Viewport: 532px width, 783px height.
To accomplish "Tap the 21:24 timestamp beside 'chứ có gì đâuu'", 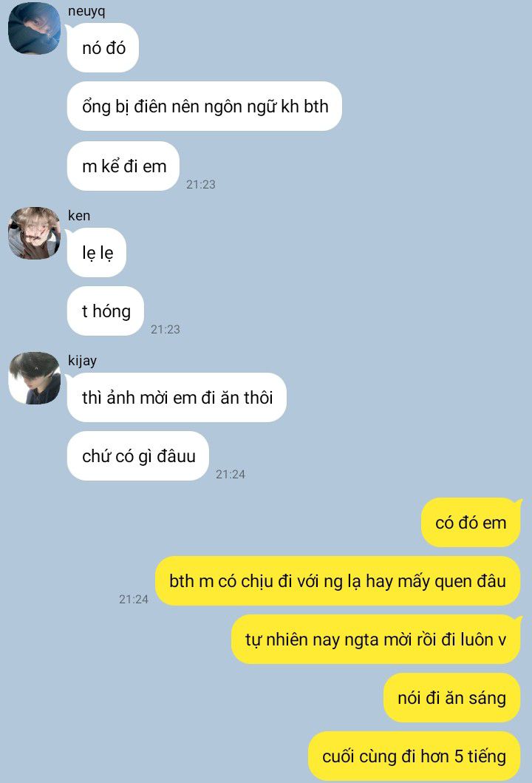I will 230,475.
